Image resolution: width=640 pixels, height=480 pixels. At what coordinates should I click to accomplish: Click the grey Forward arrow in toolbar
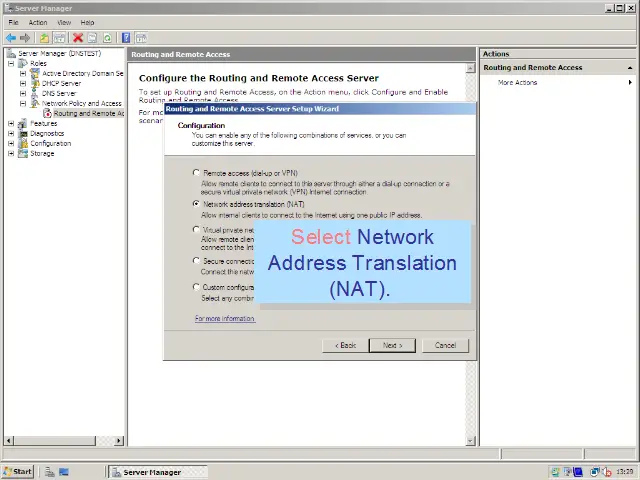point(25,38)
